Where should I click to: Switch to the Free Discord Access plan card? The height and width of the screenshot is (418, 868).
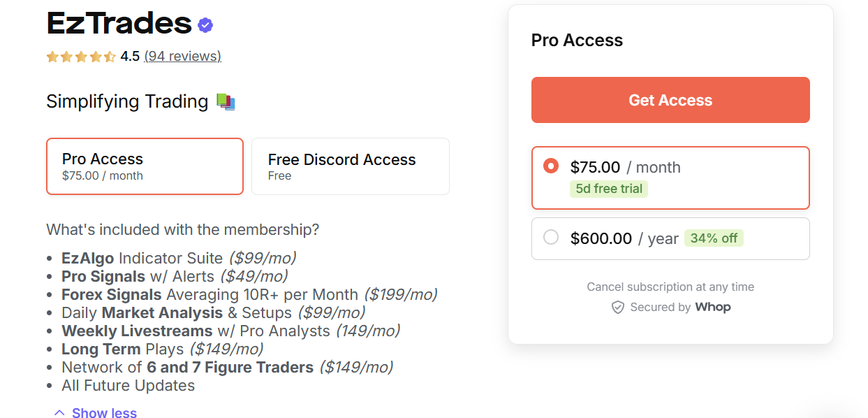pyautogui.click(x=350, y=166)
